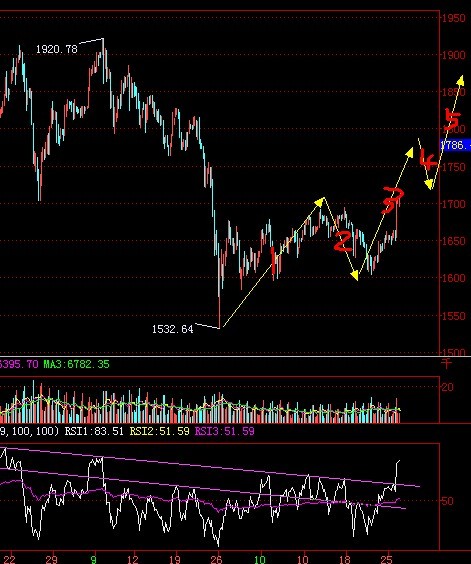Click the date axis label 29
The image size is (471, 564).
pyautogui.click(x=51, y=559)
